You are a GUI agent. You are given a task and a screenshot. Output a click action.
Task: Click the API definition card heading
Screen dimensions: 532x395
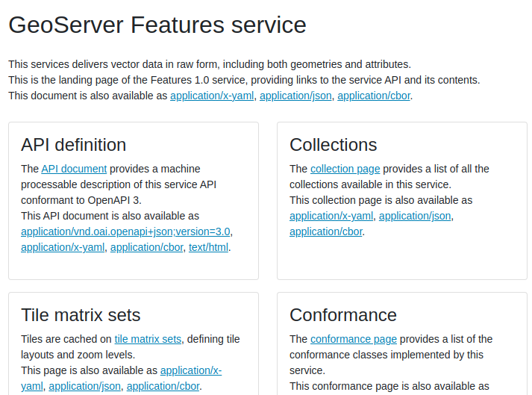(x=74, y=145)
